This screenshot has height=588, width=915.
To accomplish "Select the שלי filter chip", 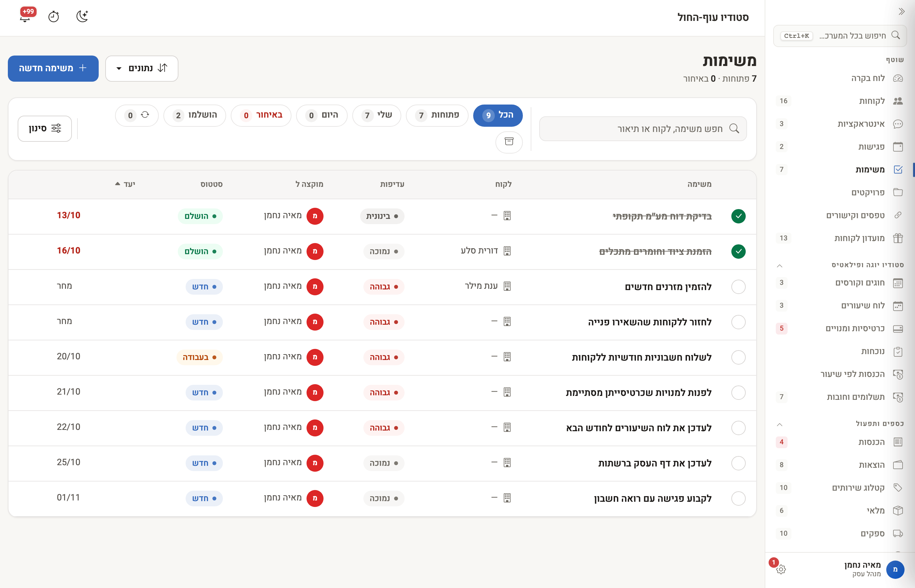I will [376, 115].
